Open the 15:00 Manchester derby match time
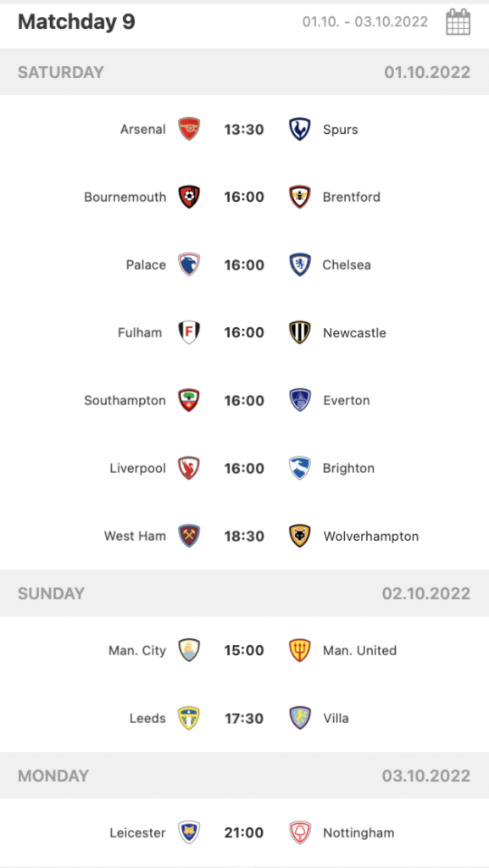Viewport: 489px width, 868px height. (244, 650)
